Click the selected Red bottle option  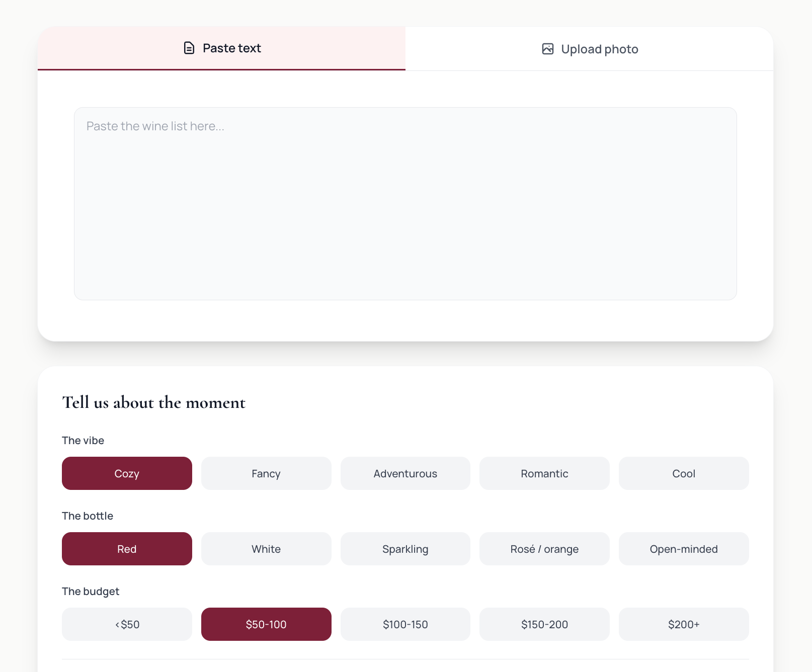pyautogui.click(x=127, y=549)
